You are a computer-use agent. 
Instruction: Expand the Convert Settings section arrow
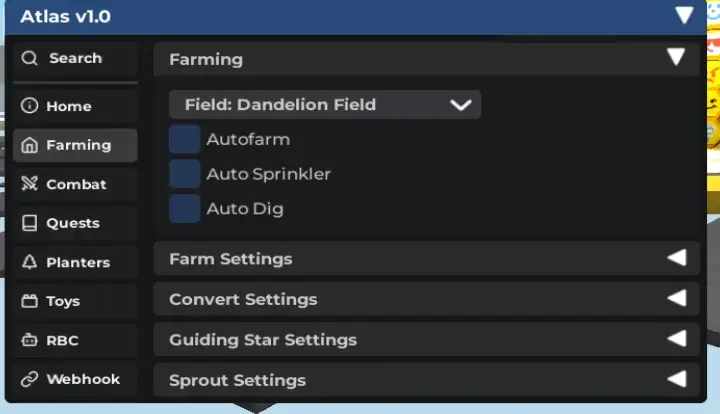pos(677,298)
